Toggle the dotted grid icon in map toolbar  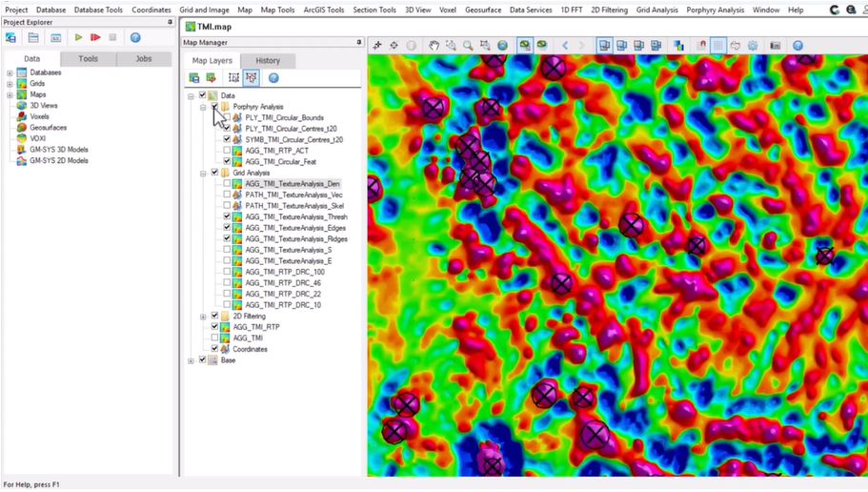pos(718,46)
